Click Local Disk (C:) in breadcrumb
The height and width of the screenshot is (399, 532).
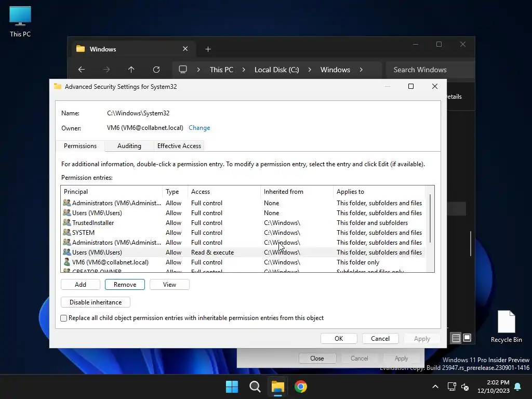pos(276,70)
